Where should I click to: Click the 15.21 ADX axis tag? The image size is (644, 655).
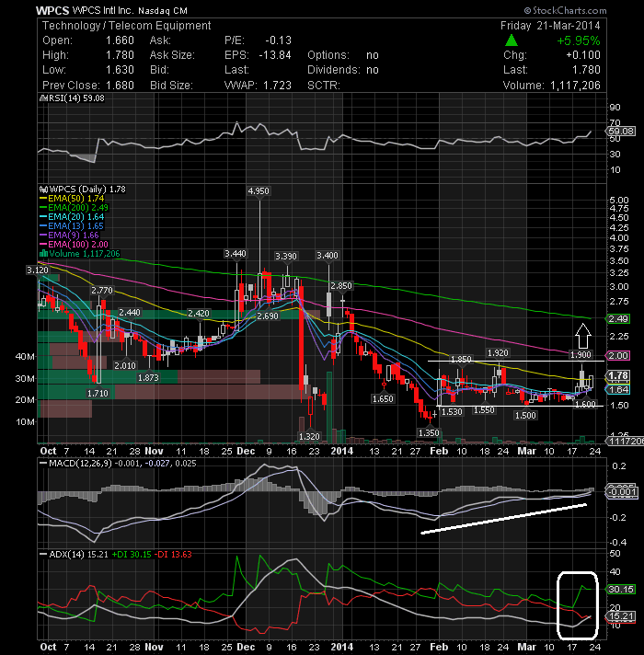pos(621,616)
